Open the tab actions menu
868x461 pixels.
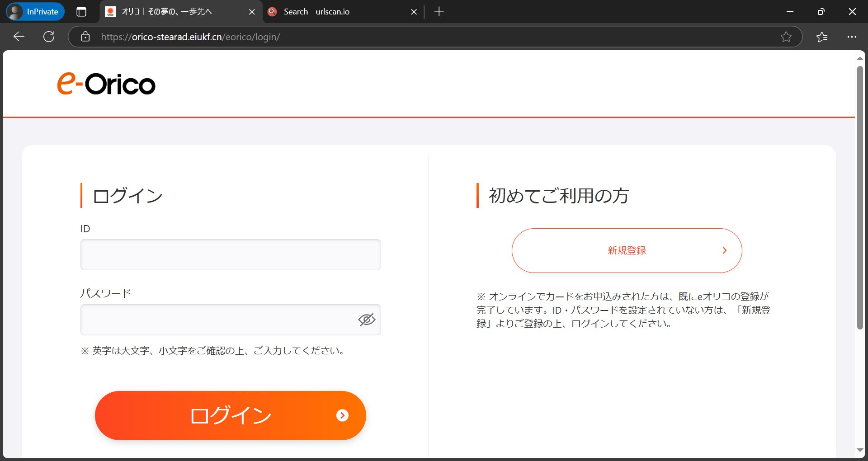[x=81, y=12]
